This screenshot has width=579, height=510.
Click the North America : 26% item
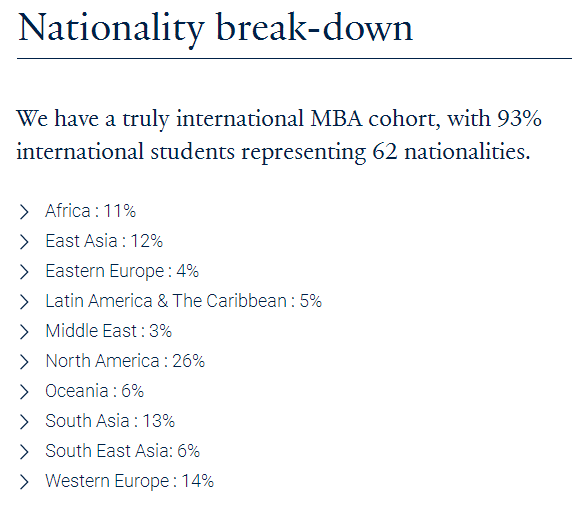pos(125,361)
